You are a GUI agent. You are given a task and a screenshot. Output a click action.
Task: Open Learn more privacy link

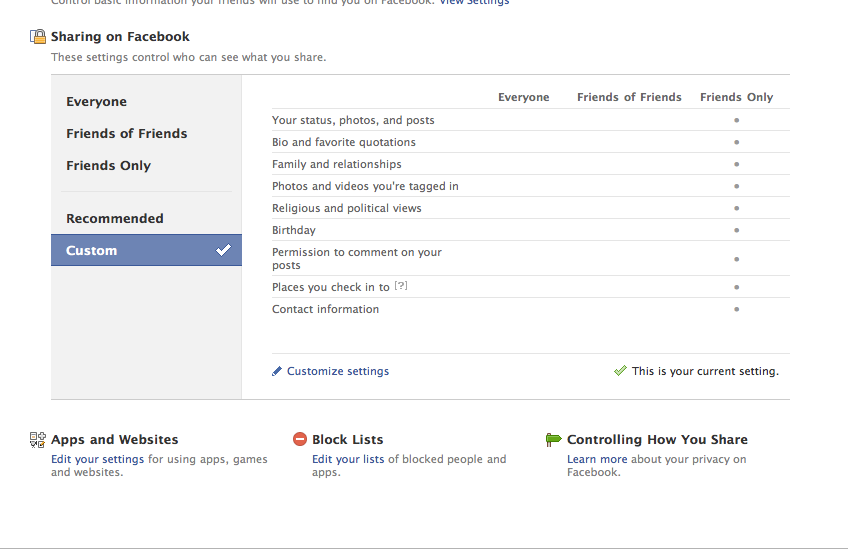point(597,459)
